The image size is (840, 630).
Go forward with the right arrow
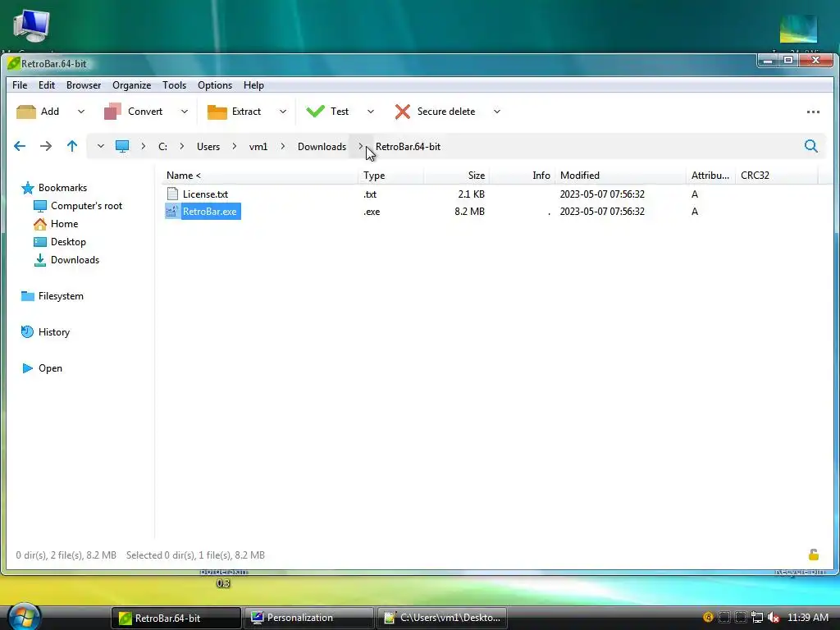46,146
